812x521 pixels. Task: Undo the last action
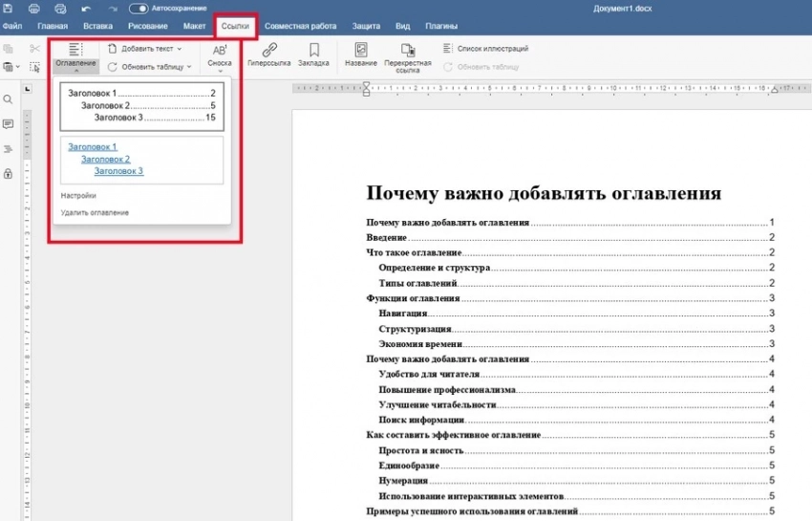click(x=87, y=8)
